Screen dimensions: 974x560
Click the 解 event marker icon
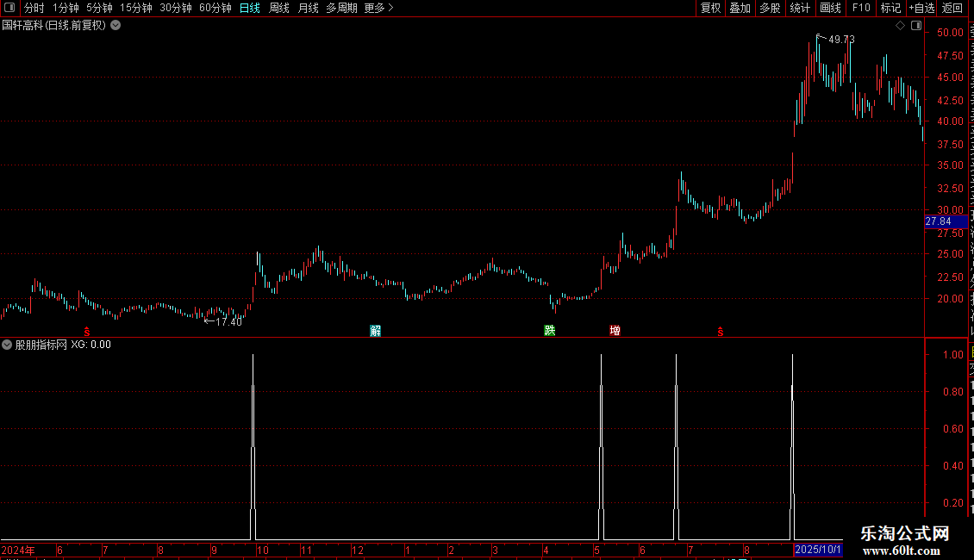point(375,330)
